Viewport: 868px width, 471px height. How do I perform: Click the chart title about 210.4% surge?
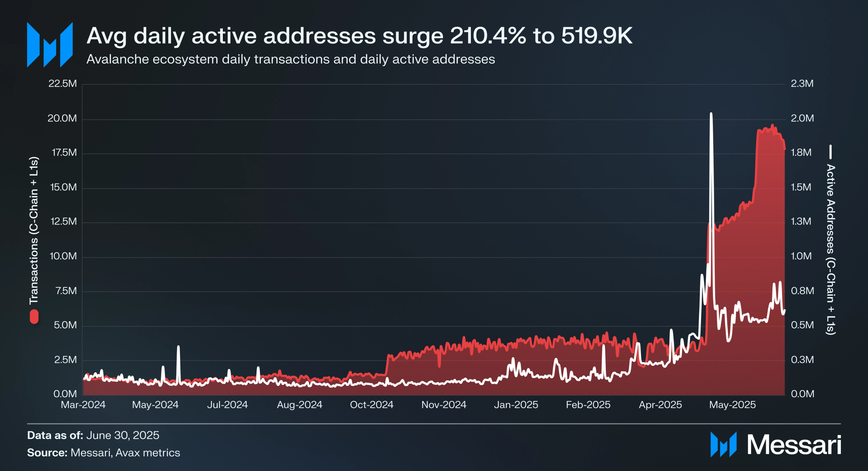pos(359,36)
